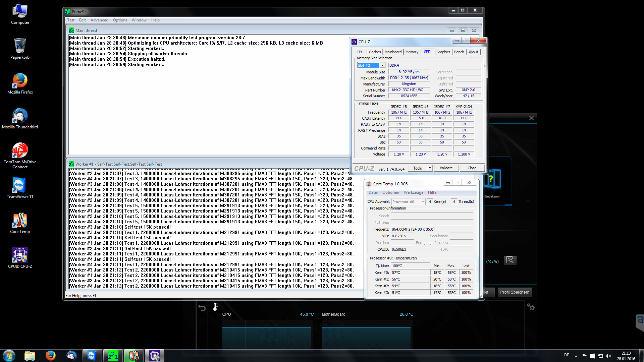Expand the Slot #2 memory slot dropdown

pos(382,65)
